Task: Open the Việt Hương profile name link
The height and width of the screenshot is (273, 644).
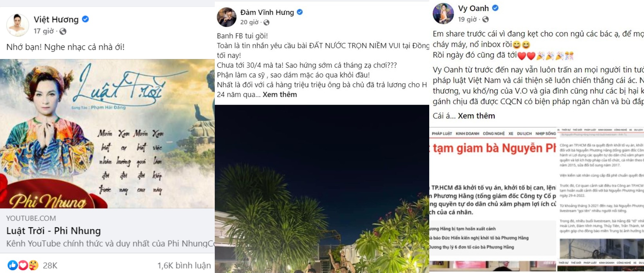Action: coord(56,20)
